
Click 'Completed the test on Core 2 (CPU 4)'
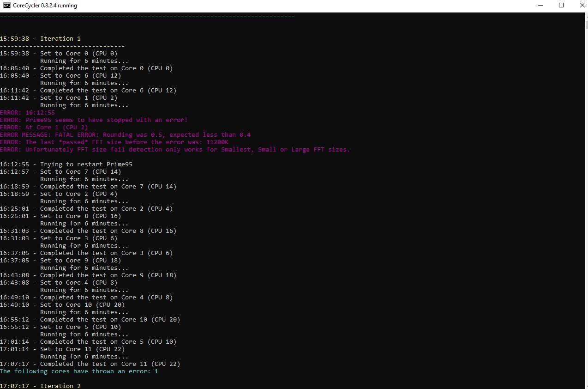(x=106, y=209)
